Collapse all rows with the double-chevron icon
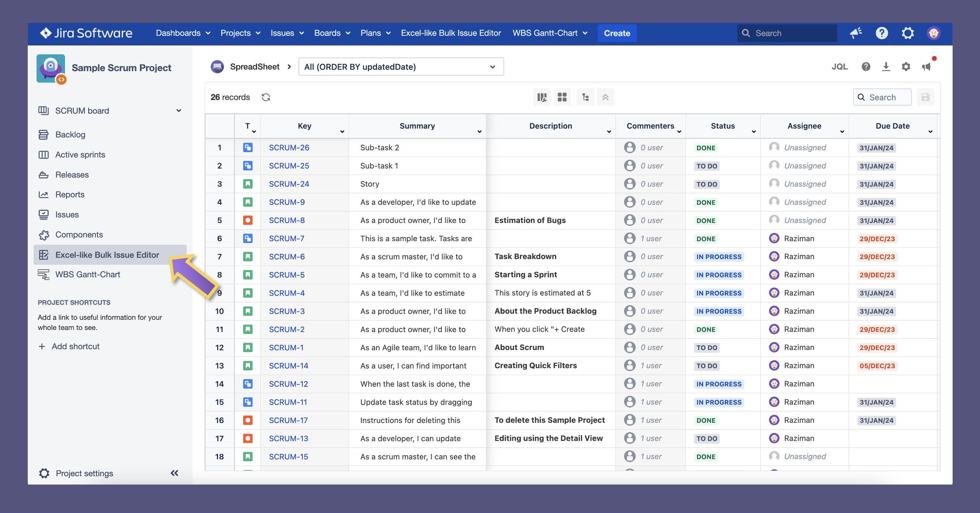The width and height of the screenshot is (980, 513). (x=605, y=97)
